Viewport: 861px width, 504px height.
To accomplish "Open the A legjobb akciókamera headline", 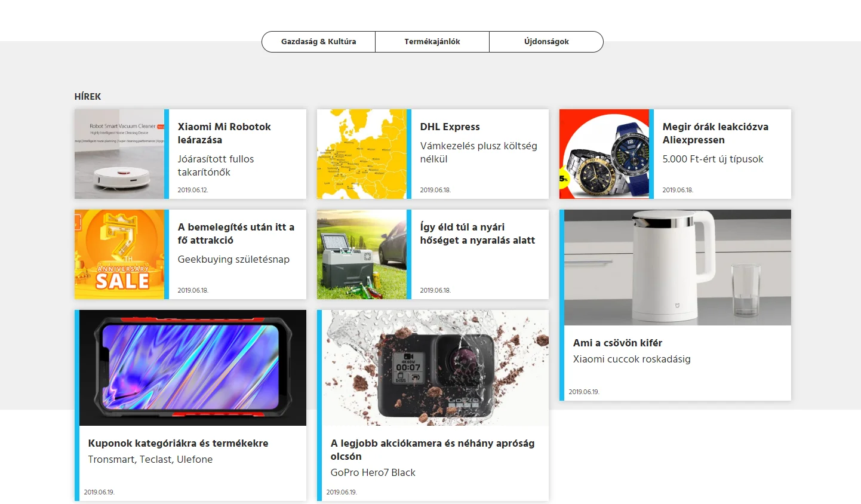I will [432, 450].
